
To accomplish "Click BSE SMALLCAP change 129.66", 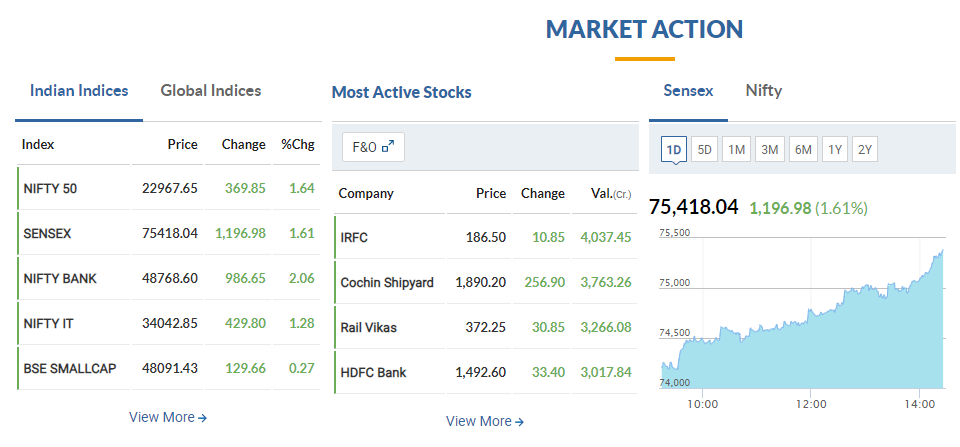I will point(246,369).
